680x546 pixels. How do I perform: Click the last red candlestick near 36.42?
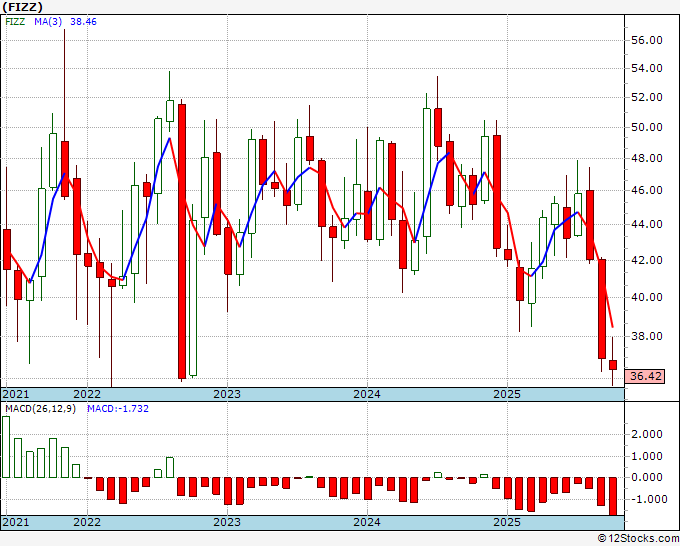coord(613,365)
